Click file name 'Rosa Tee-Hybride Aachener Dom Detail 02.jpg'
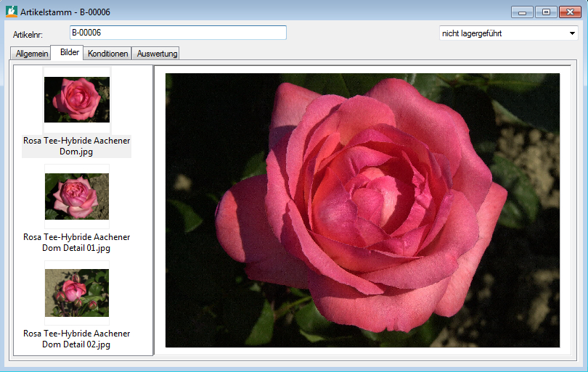Viewport: 588px width, 372px height. (x=76, y=339)
